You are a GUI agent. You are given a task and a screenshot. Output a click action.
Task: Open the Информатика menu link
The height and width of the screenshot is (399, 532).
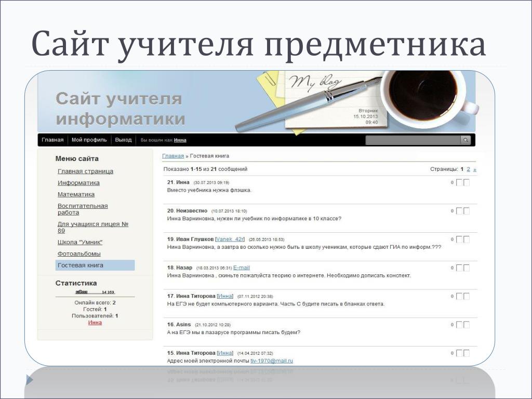pos(79,183)
